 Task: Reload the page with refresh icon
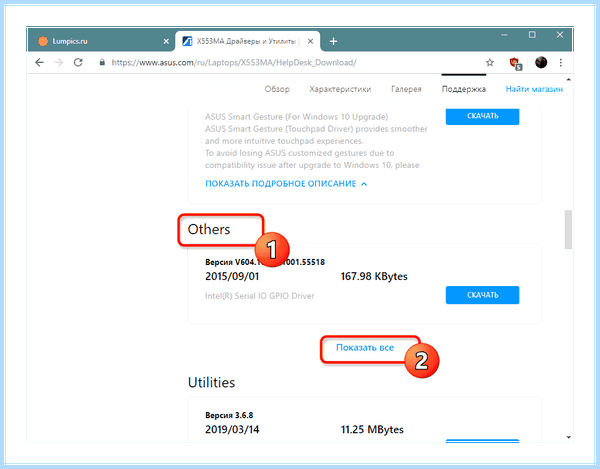(x=78, y=62)
